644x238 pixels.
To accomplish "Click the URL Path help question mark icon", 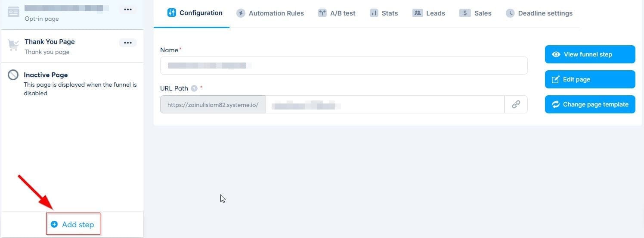I will coord(194,88).
